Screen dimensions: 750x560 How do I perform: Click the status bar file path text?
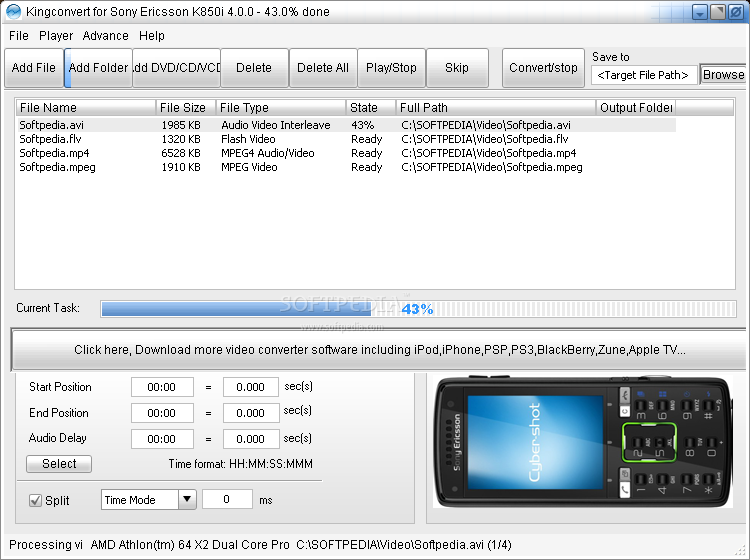(404, 545)
